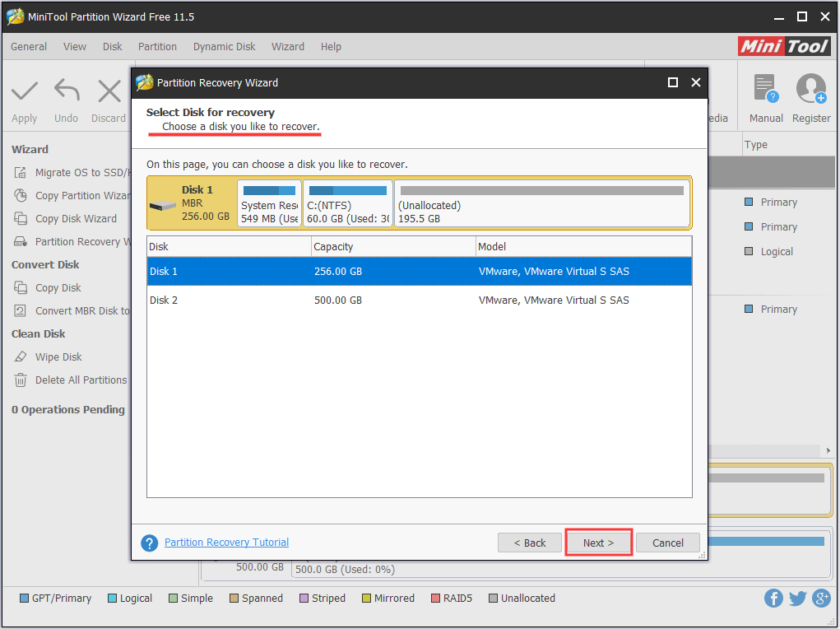Click the Discard X icon
Screen dimensions: 840x629
(x=109, y=91)
